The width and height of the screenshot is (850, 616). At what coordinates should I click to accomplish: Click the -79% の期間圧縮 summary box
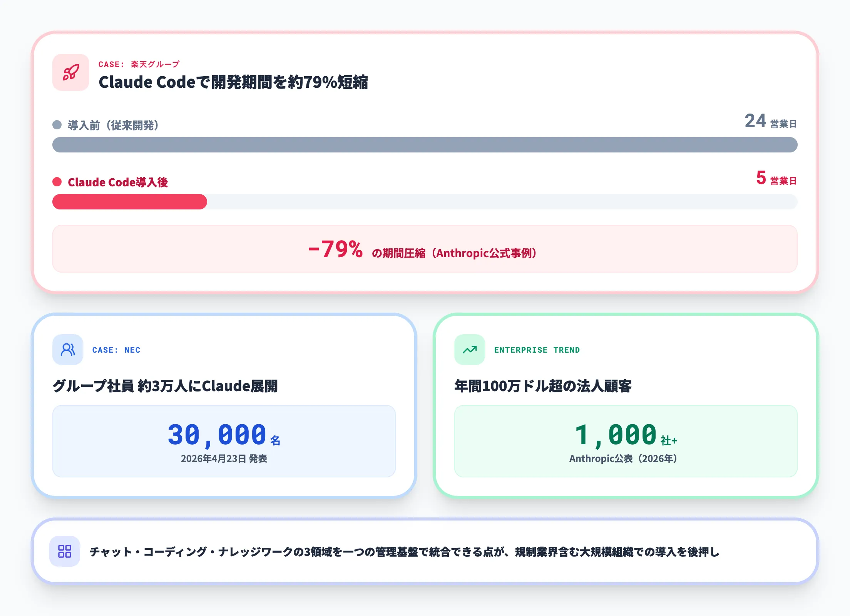coord(425,249)
